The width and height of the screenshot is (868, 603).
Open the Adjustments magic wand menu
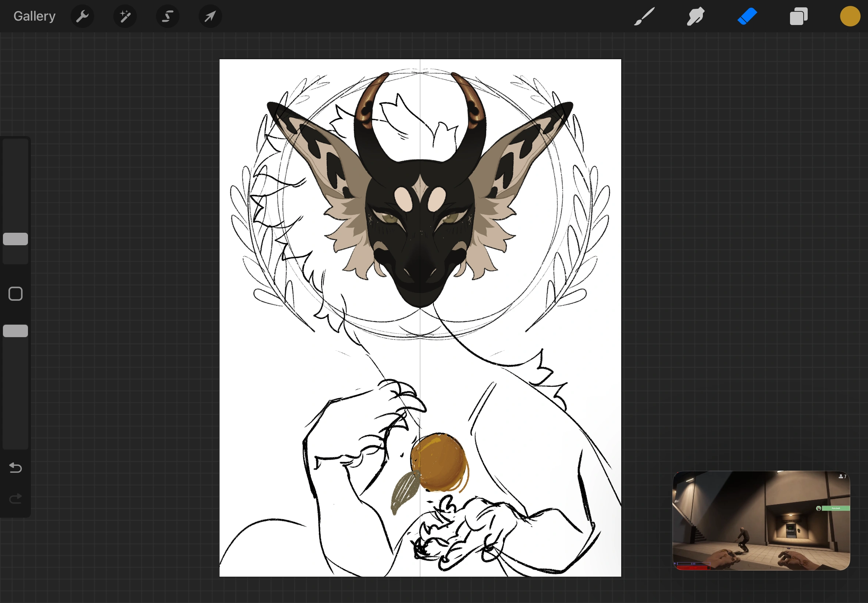[x=125, y=16]
